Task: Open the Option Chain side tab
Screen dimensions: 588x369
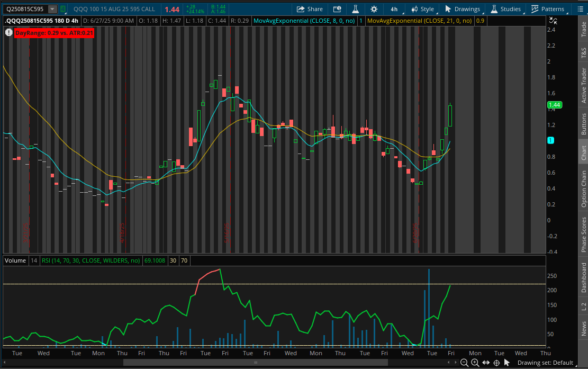Action: (583, 188)
